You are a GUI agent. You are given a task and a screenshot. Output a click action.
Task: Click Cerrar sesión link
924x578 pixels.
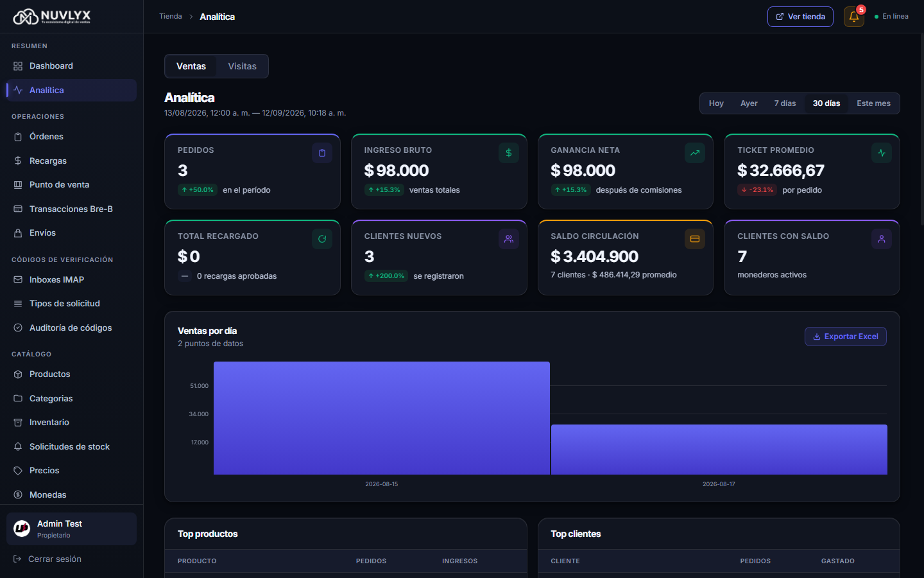(x=55, y=559)
